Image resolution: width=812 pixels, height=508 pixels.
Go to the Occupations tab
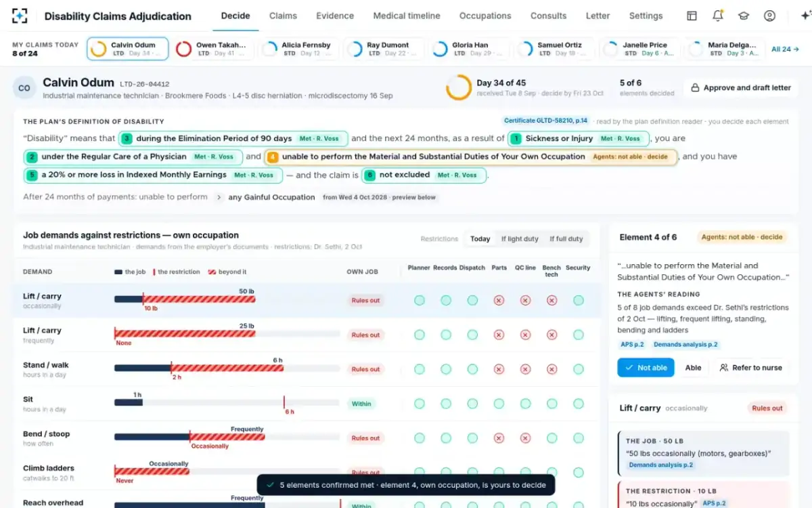(x=485, y=16)
